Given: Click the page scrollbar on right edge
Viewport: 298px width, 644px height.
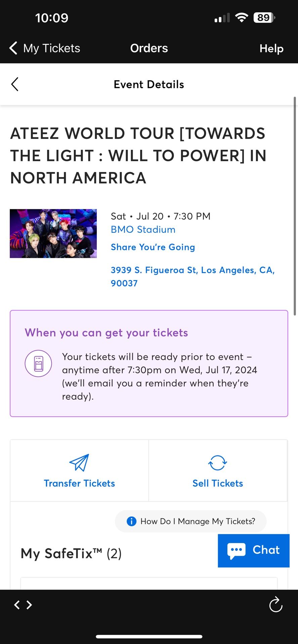Looking at the screenshot, I should tap(295, 206).
